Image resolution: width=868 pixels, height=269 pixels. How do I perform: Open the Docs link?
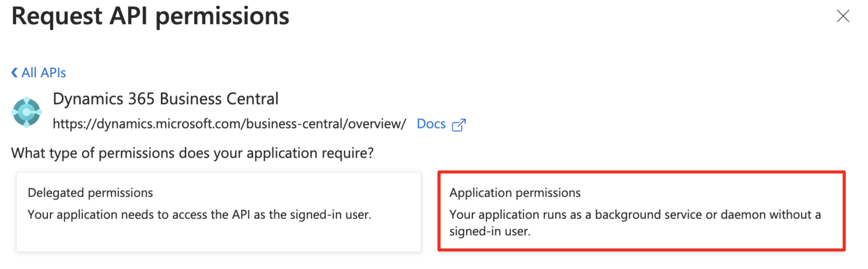pos(431,124)
